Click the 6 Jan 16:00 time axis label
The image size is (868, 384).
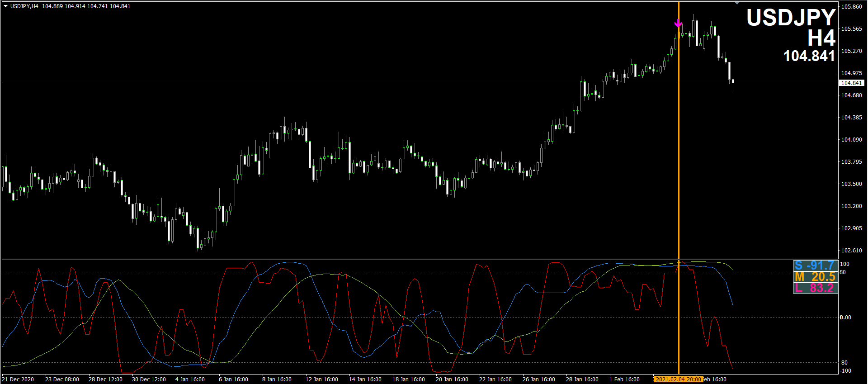tap(233, 379)
